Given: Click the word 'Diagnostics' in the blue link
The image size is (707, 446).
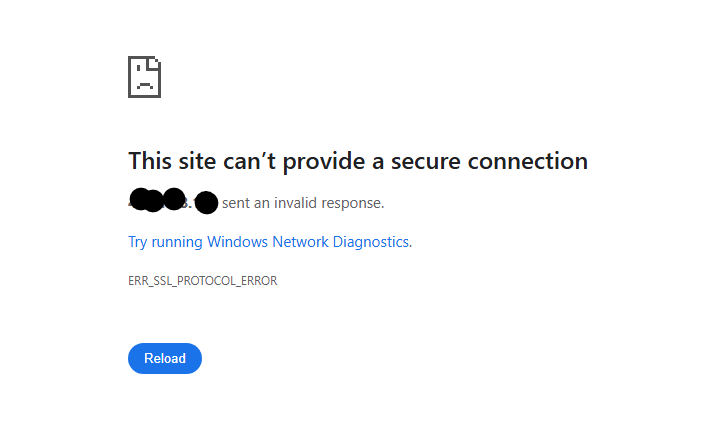Looking at the screenshot, I should pyautogui.click(x=371, y=242).
